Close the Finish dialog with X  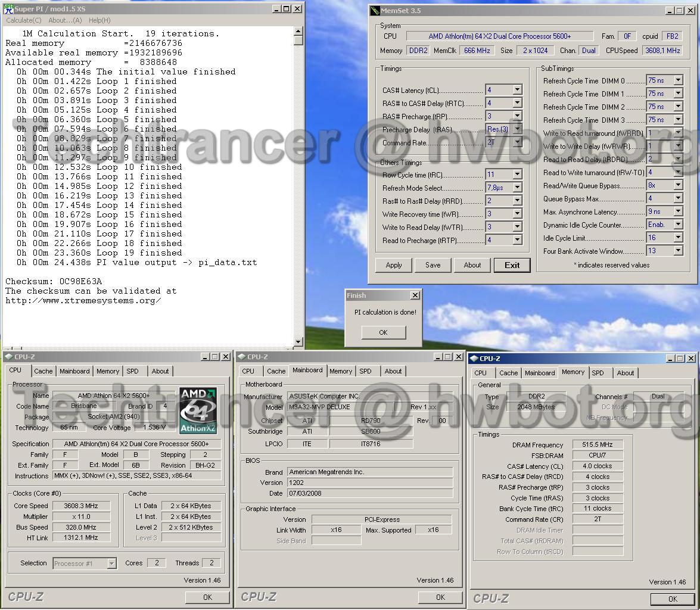[x=415, y=295]
